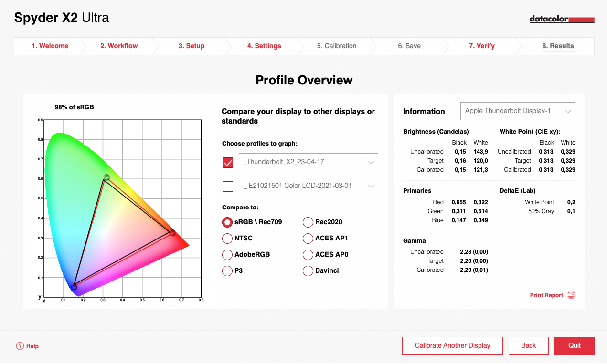The height and width of the screenshot is (364, 607).
Task: Select the NTSC comparison option
Action: [x=227, y=238]
